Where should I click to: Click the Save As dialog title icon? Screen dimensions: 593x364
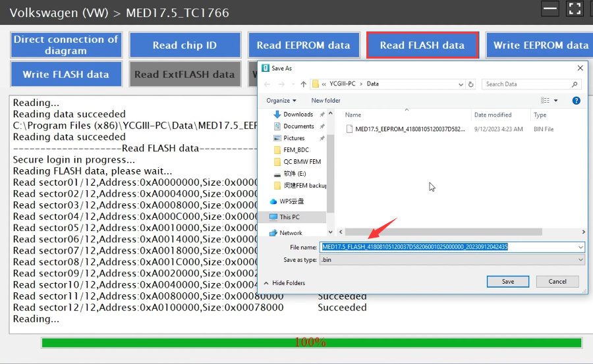tap(266, 68)
